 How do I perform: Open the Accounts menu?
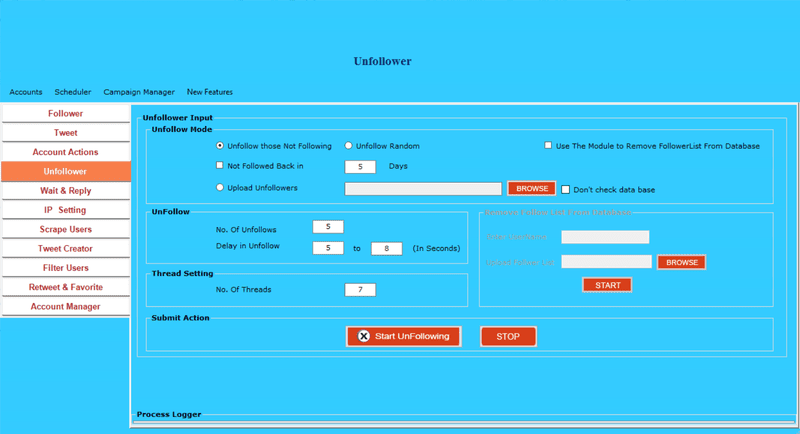[26, 92]
